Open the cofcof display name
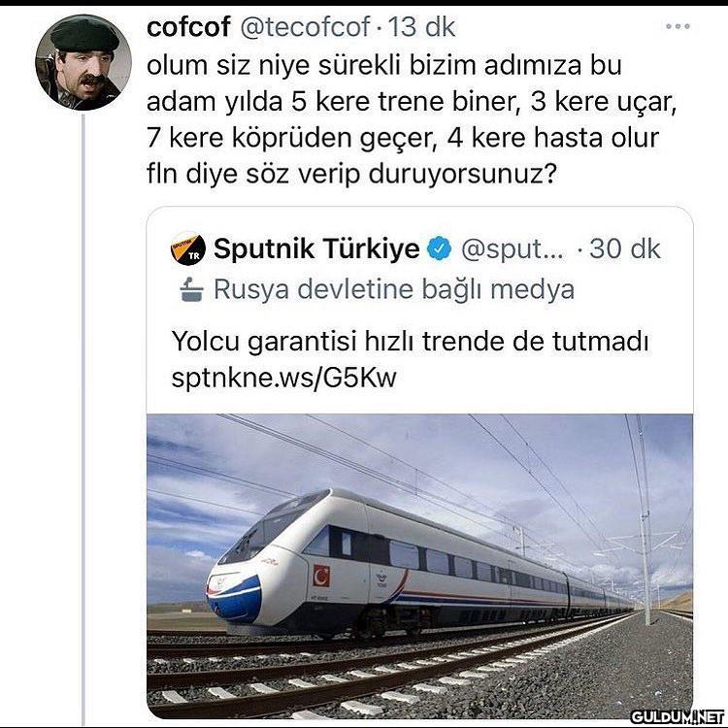Screen dimensions: 728x728 click(189, 28)
